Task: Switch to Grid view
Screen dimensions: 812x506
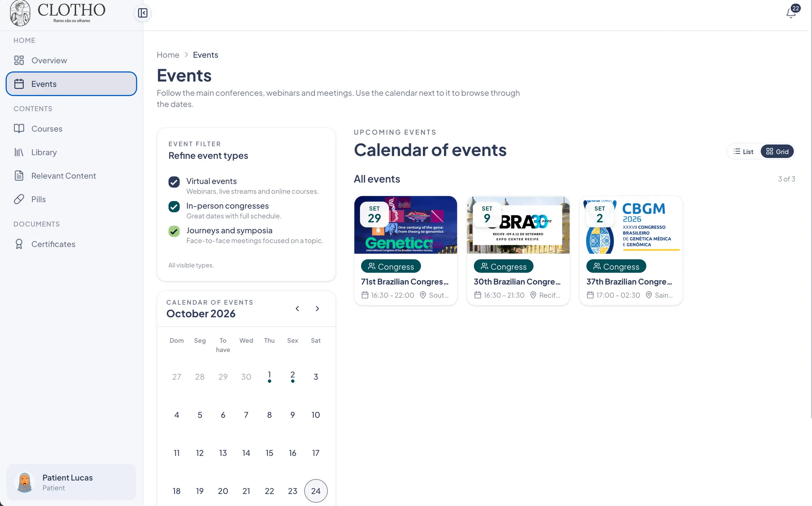Action: pyautogui.click(x=777, y=151)
